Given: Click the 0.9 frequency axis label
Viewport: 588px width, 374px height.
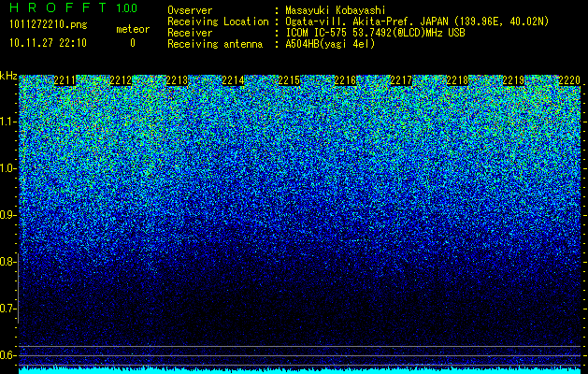Looking at the screenshot, I should tap(7, 215).
